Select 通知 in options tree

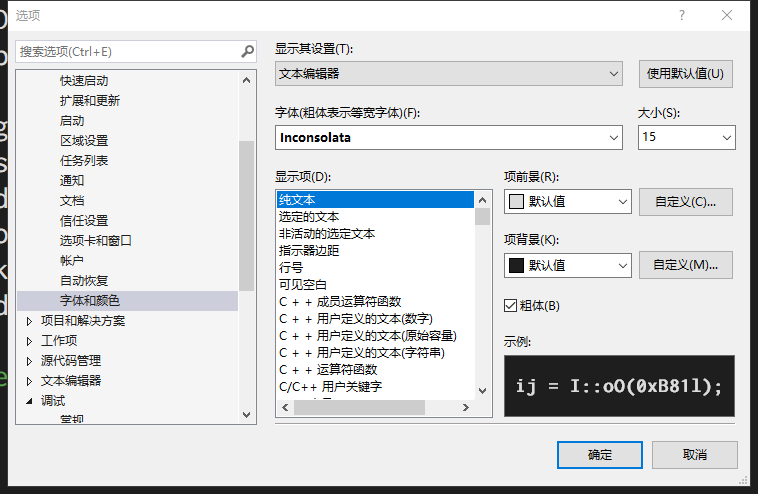72,181
